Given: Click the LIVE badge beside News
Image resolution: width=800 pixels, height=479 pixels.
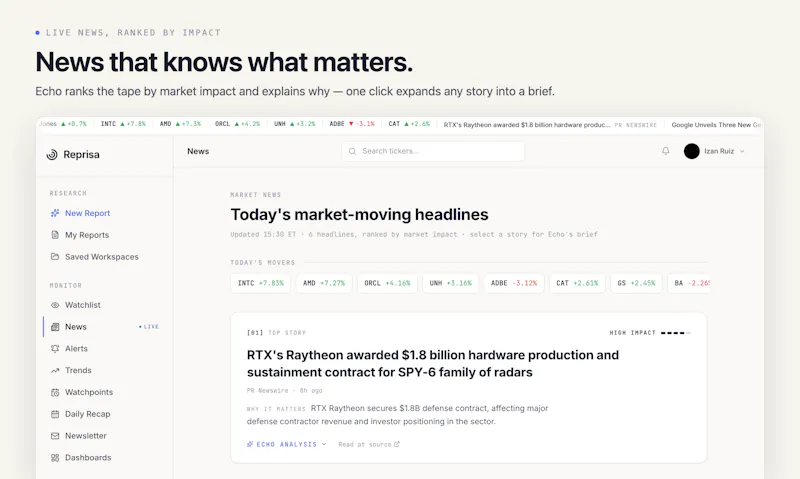Looking at the screenshot, I should pyautogui.click(x=149, y=327).
